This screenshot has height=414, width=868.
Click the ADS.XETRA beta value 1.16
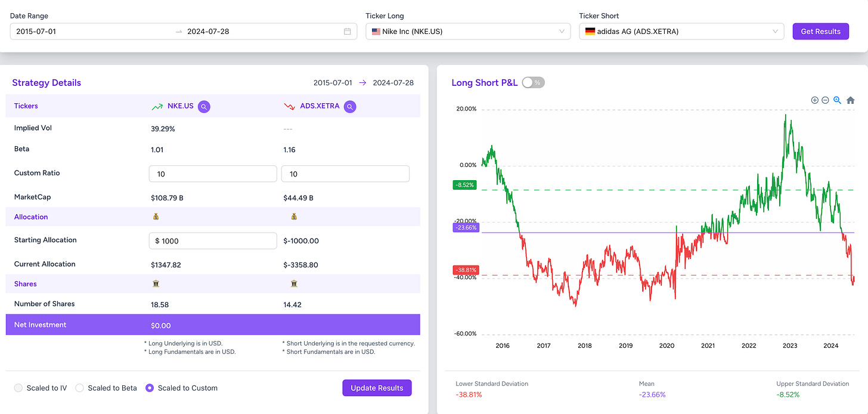coord(290,150)
